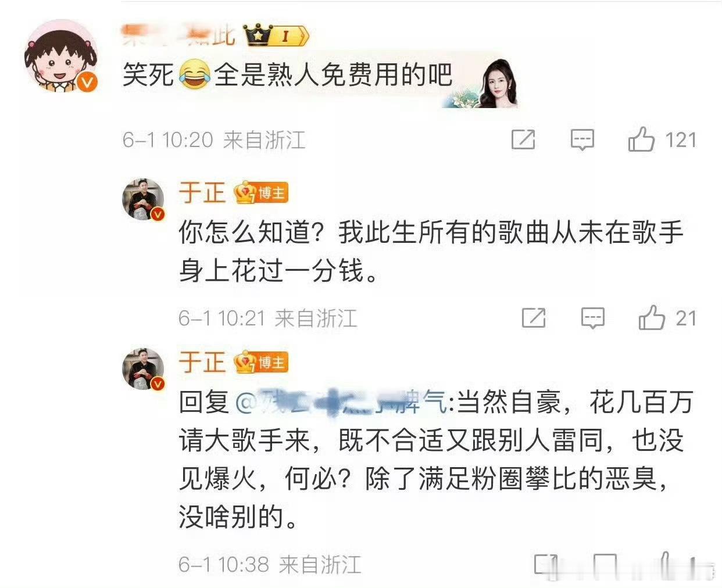Click the 于正 username in the first reply
Image resolution: width=722 pixels, height=588 pixels.
[202, 193]
